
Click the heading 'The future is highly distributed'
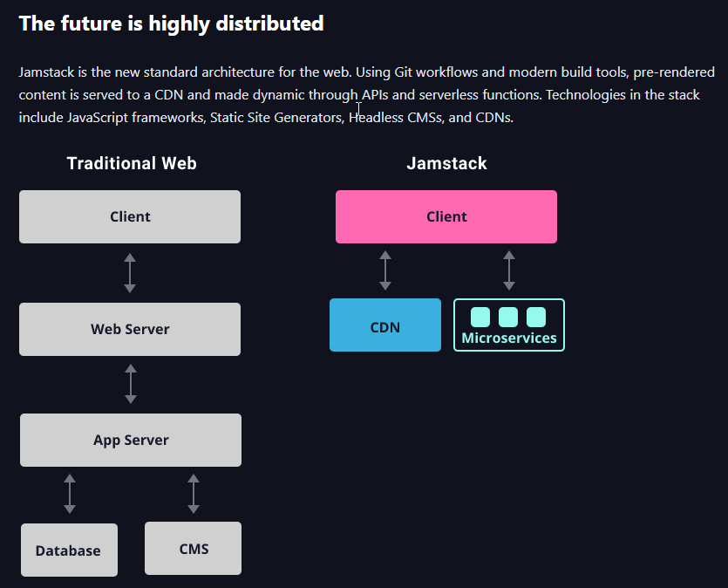(x=171, y=24)
